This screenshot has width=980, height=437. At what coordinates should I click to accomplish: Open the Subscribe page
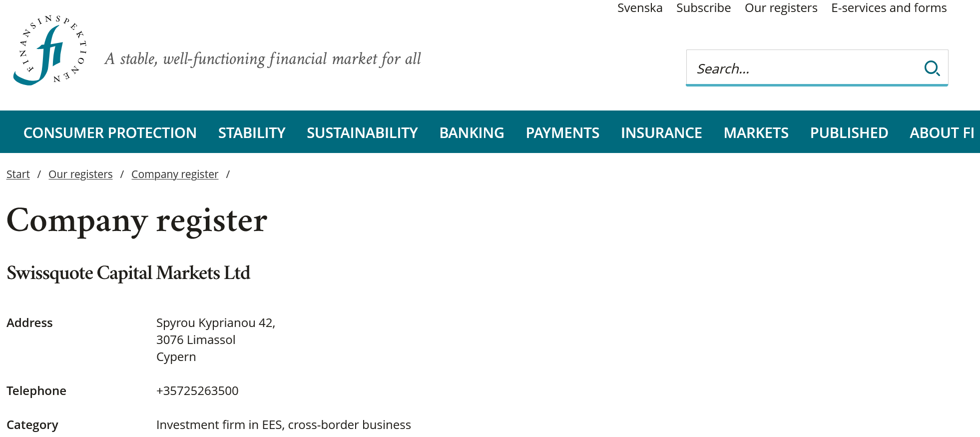[703, 7]
